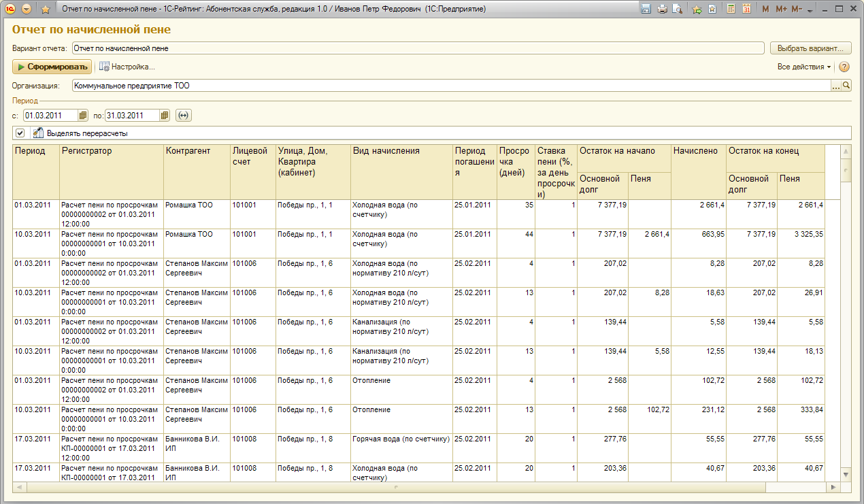Click the vertical scrollbar down arrow
The height and width of the screenshot is (504, 864).
846,473
